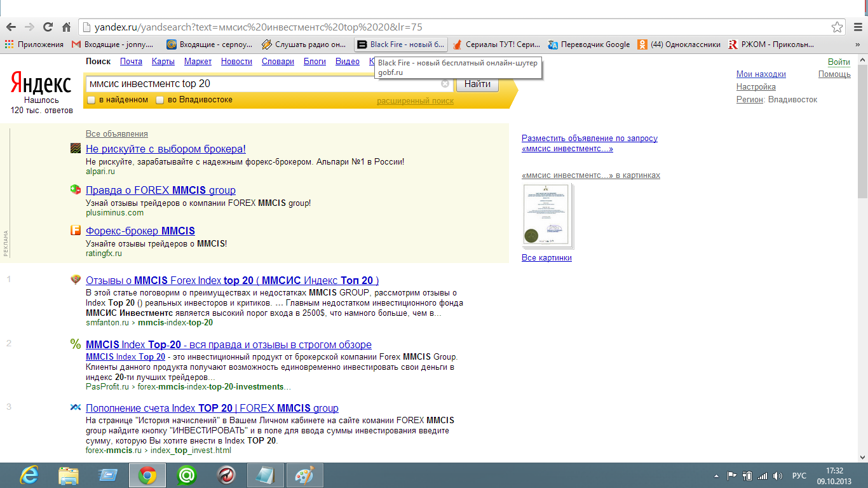Open the Black Fire bookmark
The width and height of the screenshot is (868, 488).
coord(400,44)
